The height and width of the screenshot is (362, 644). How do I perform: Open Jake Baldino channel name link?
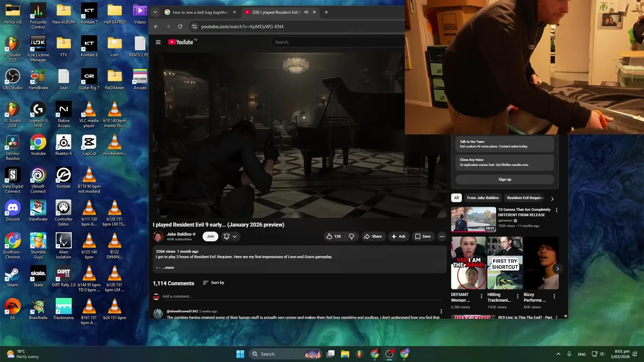(x=179, y=234)
